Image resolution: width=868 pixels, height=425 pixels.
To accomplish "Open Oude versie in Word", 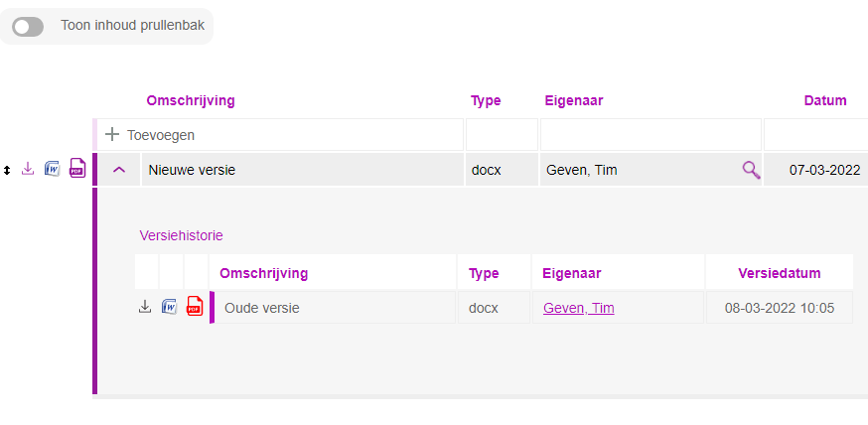I will click(x=169, y=307).
